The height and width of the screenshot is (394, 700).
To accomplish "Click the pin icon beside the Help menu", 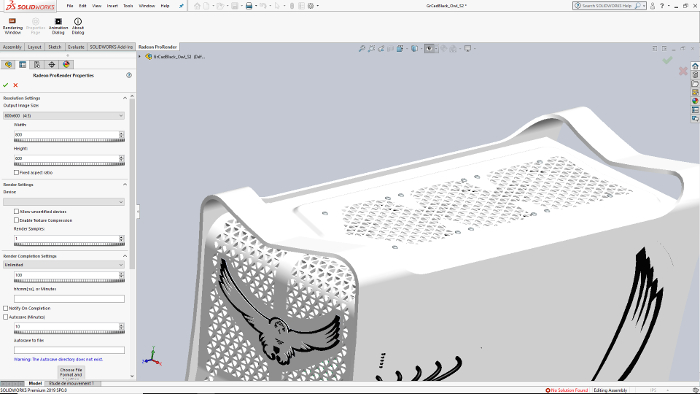I will (x=181, y=6).
